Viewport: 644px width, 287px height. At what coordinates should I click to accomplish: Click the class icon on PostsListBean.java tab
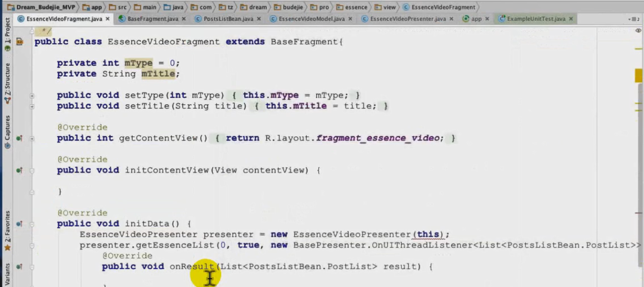tap(198, 19)
